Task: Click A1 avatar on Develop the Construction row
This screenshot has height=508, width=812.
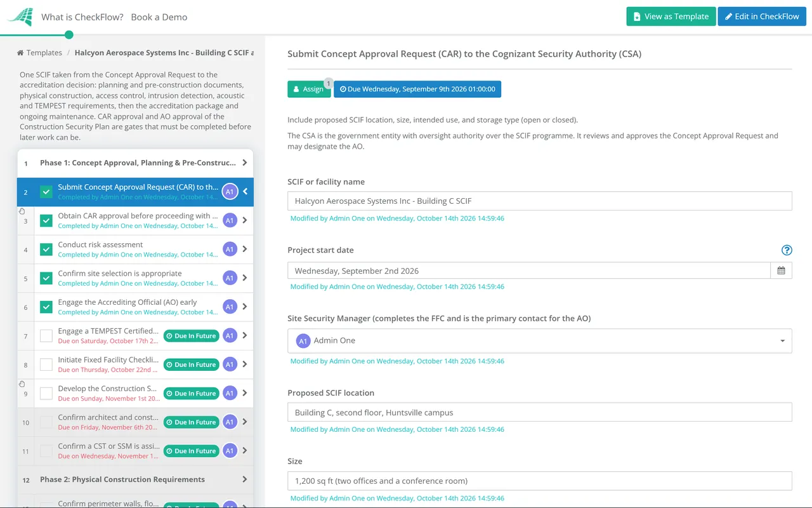Action: coord(230,393)
